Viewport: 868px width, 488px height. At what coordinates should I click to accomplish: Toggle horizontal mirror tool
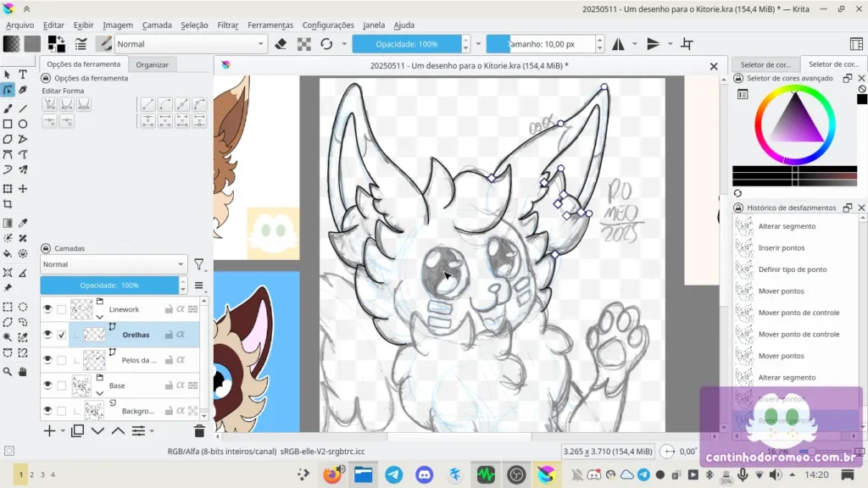point(618,44)
